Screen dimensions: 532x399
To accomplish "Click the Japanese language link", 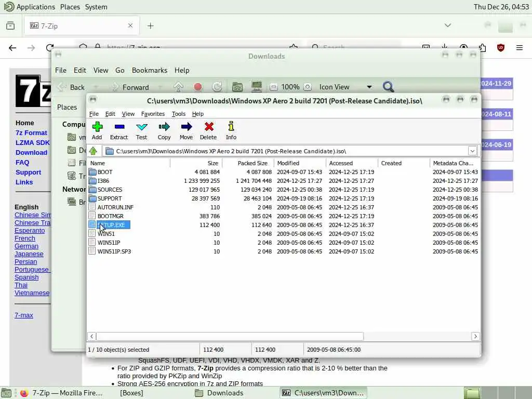I will [29, 254].
